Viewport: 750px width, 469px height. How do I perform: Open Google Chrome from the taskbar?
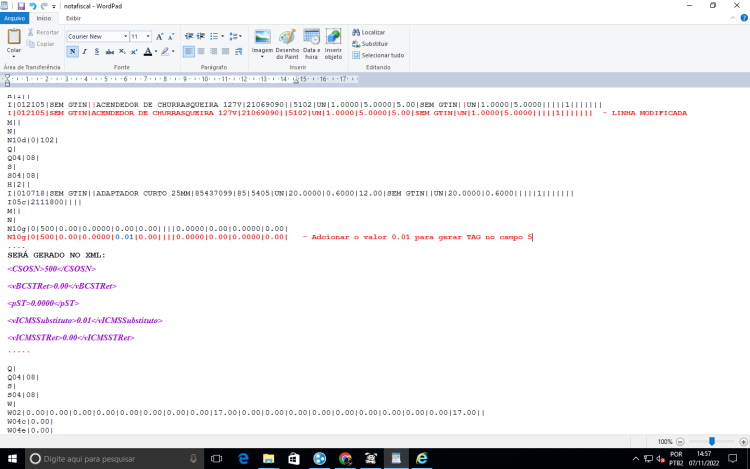coord(345,458)
